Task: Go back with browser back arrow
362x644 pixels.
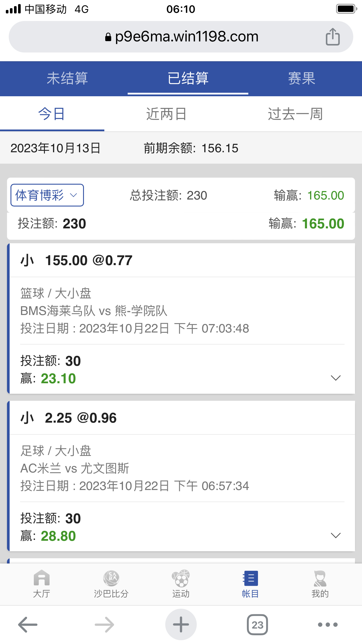Action: 28,624
